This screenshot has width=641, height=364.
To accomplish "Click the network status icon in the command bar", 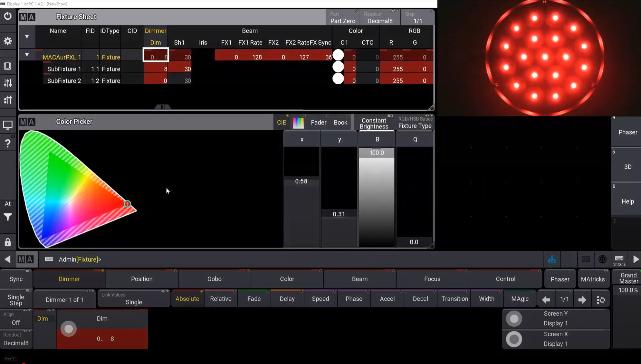I will (x=552, y=259).
